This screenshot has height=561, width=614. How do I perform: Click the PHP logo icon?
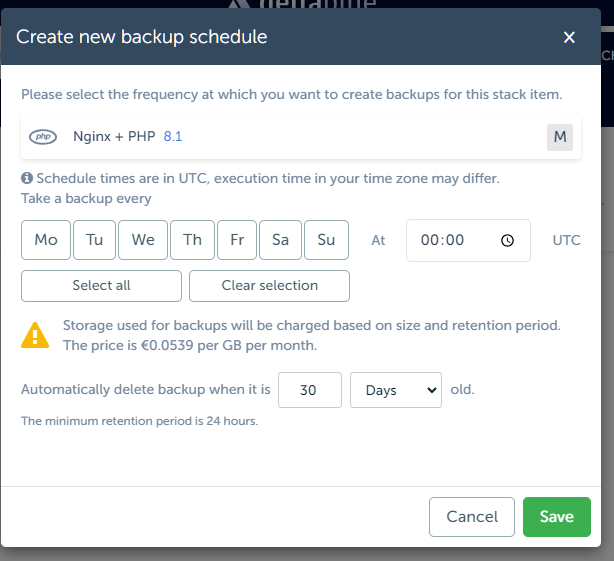click(43, 137)
